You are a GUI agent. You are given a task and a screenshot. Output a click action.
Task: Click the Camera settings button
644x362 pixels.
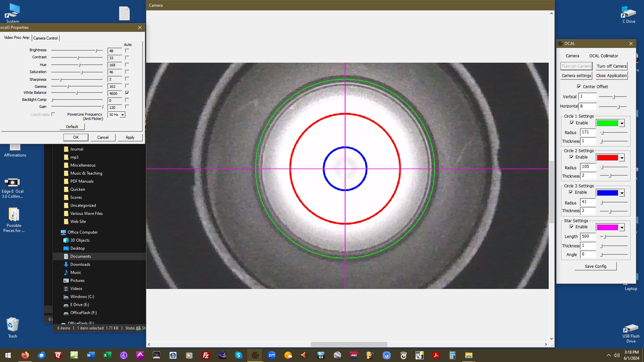pos(576,76)
